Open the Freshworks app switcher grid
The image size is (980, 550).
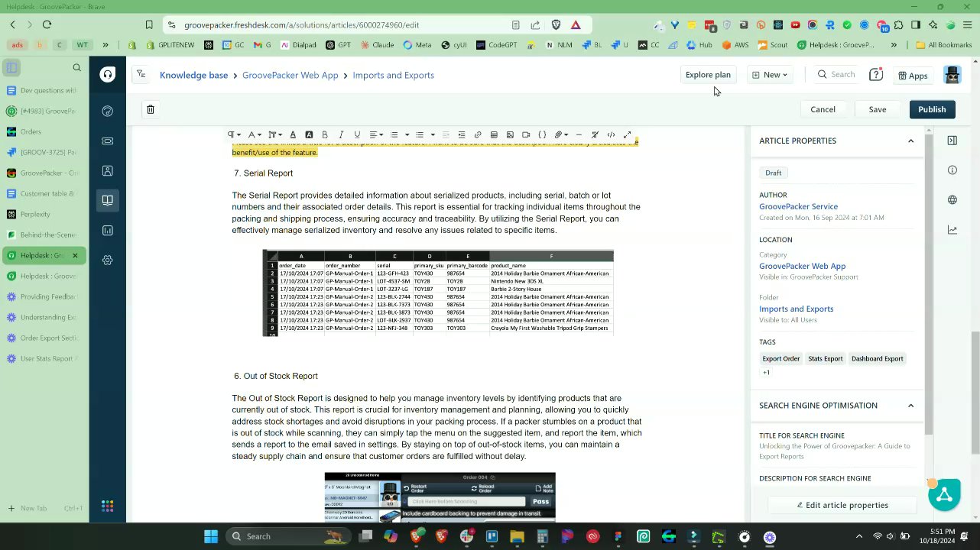click(x=108, y=506)
